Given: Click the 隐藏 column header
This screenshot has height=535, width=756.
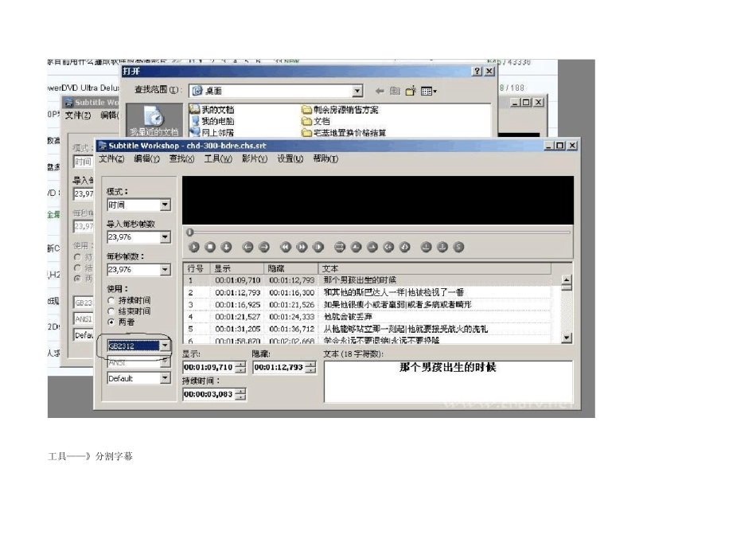Looking at the screenshot, I should [291, 269].
